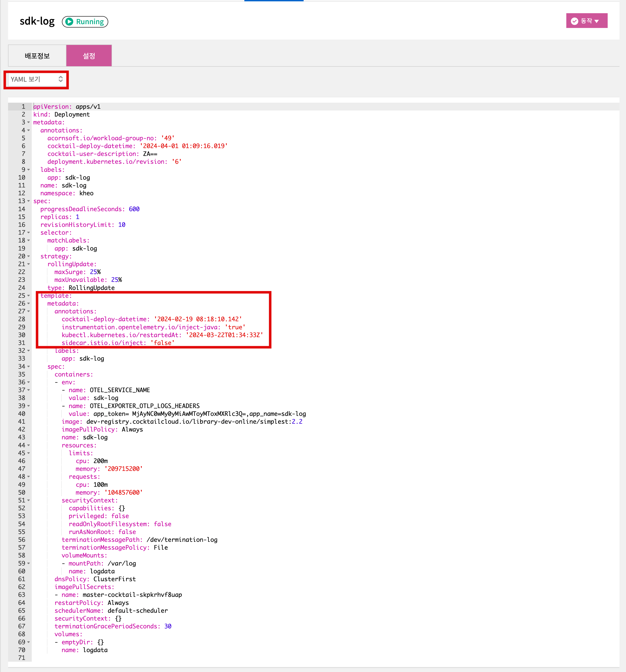Viewport: 626px width, 672px height.
Task: Click the Running status play icon
Action: [x=69, y=22]
